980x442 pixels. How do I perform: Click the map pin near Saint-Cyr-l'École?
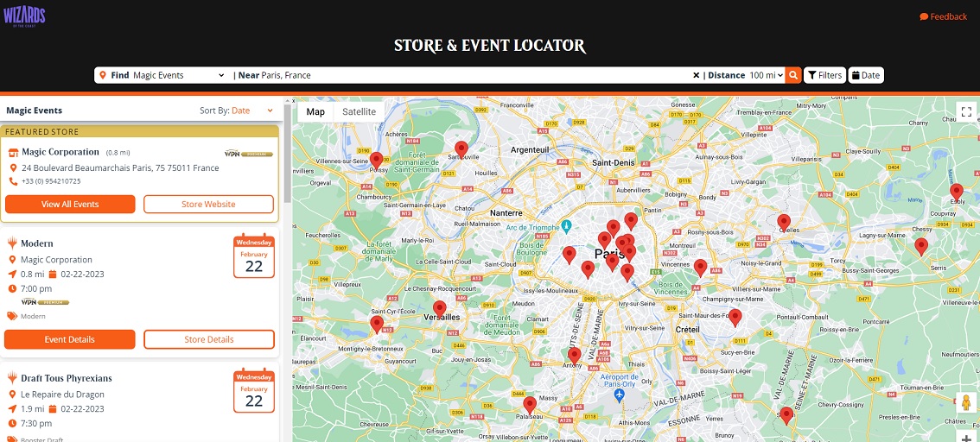pyautogui.click(x=376, y=325)
